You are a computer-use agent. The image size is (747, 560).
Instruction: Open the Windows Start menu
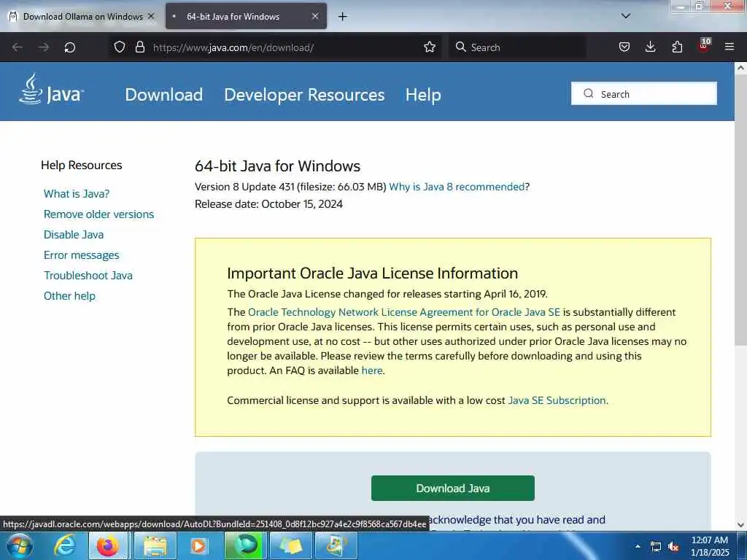[x=20, y=545]
